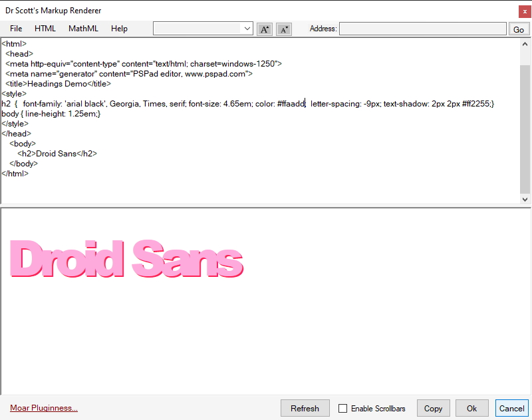The image size is (532, 420).
Task: Decrease font size with the smaller A icon
Action: coord(284,29)
